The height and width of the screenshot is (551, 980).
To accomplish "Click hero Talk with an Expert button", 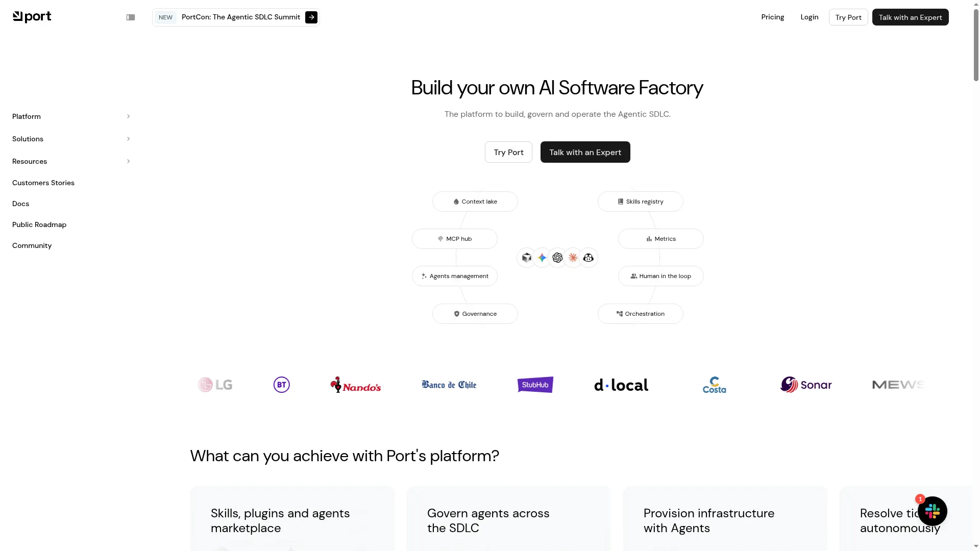I will click(x=585, y=152).
